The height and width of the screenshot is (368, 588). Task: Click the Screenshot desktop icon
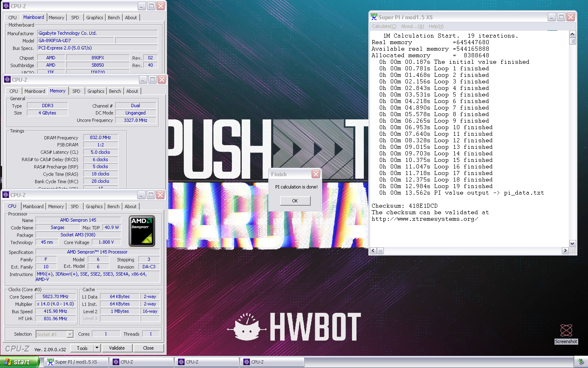point(566,334)
